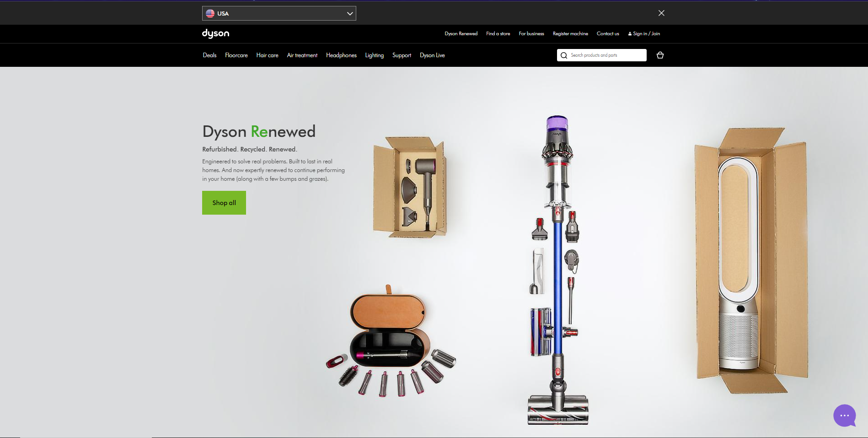Click the green Shop all button
Image resolution: width=868 pixels, height=438 pixels.
224,203
